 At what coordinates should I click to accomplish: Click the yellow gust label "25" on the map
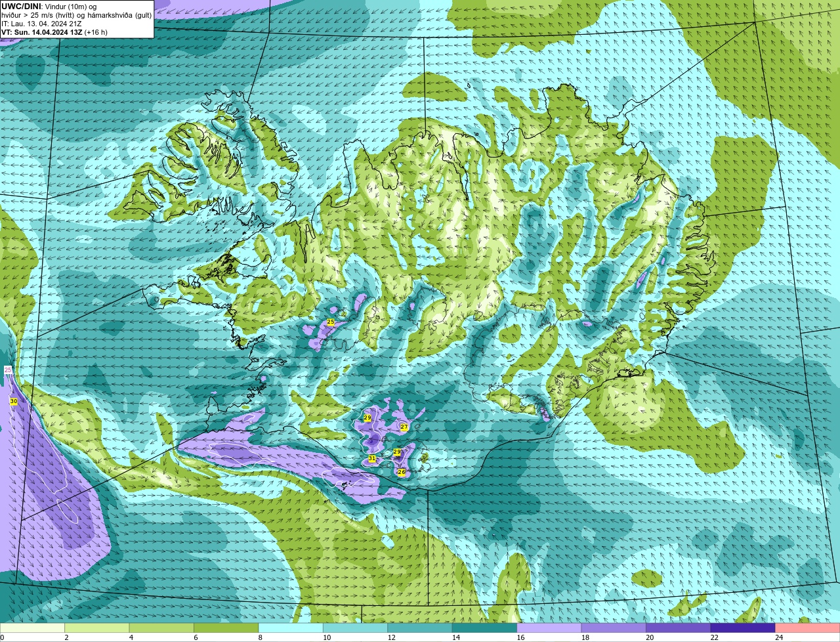point(331,322)
